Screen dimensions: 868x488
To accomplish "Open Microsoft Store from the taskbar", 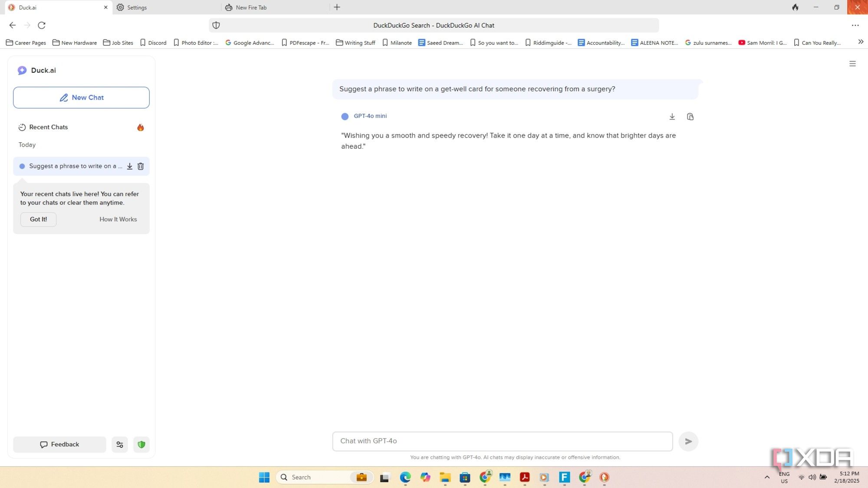I will pyautogui.click(x=465, y=477).
